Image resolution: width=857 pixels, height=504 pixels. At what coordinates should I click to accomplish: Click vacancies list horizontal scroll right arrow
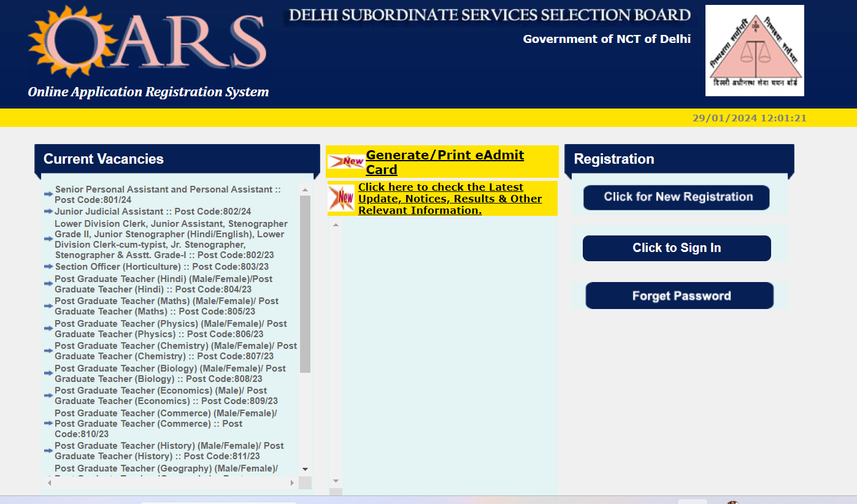point(292,483)
